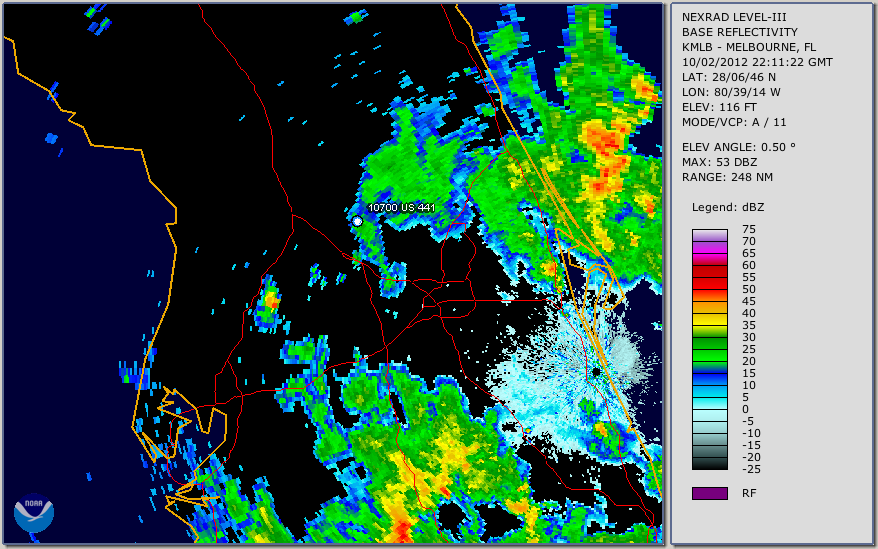Click the dBZ reflectivity color scale bar

pos(709,349)
